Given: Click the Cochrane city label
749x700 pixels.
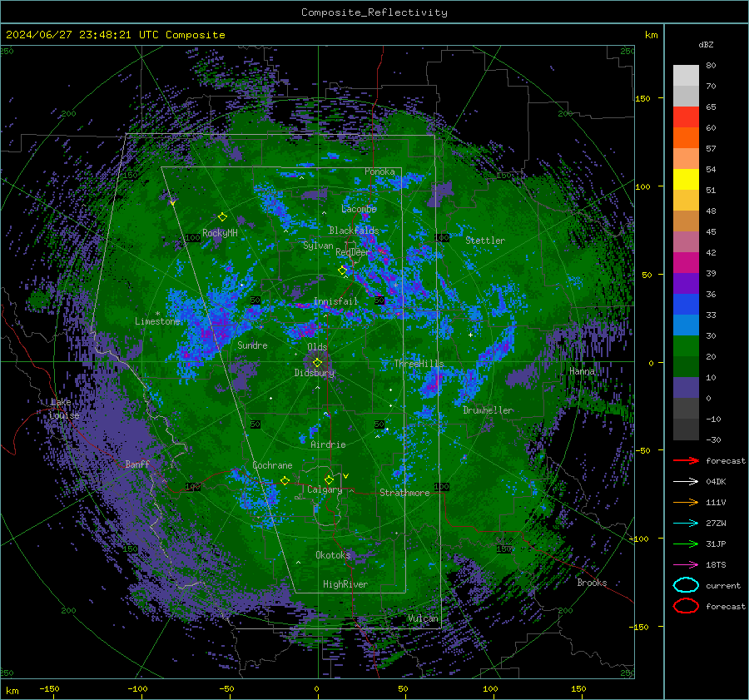Looking at the screenshot, I should tap(272, 465).
